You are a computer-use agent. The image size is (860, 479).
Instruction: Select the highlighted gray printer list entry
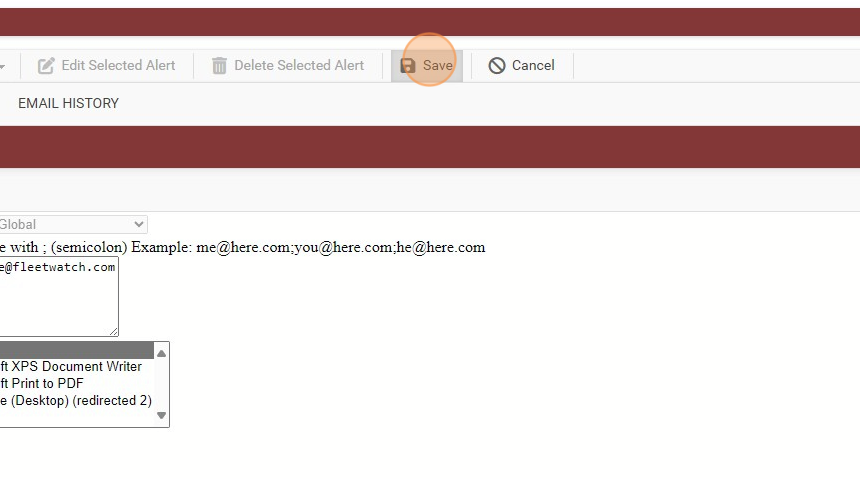77,350
